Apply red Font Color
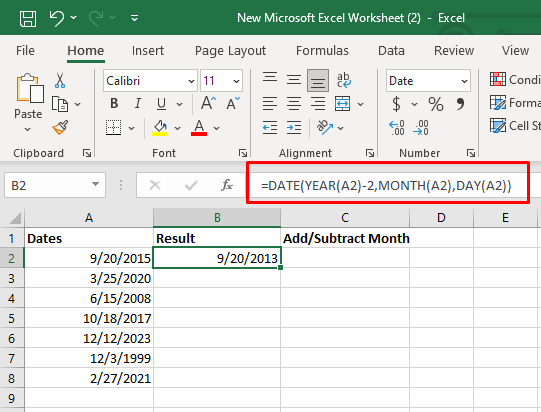Image resolution: width=541 pixels, height=412 pixels. [x=199, y=128]
